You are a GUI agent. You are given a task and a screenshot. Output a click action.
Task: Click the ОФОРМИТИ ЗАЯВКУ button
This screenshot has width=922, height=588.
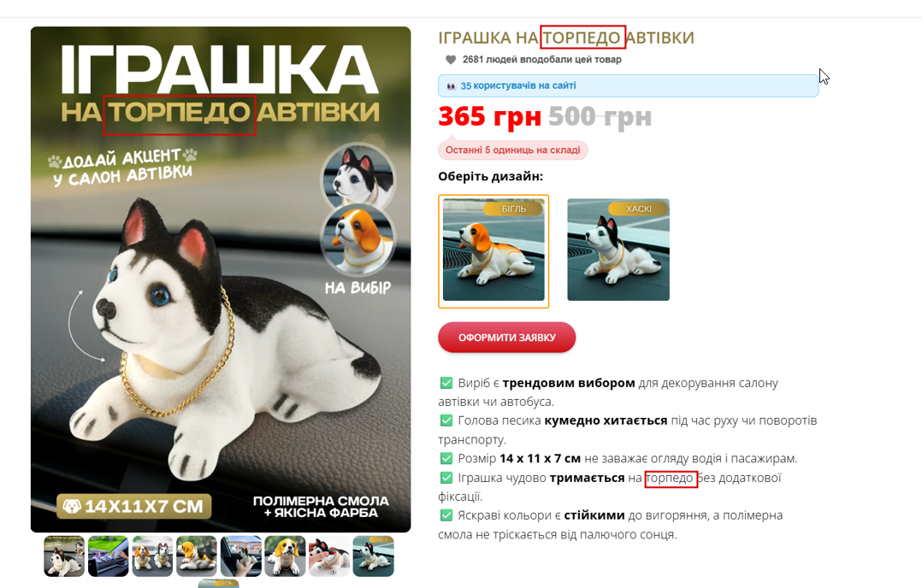click(x=507, y=338)
